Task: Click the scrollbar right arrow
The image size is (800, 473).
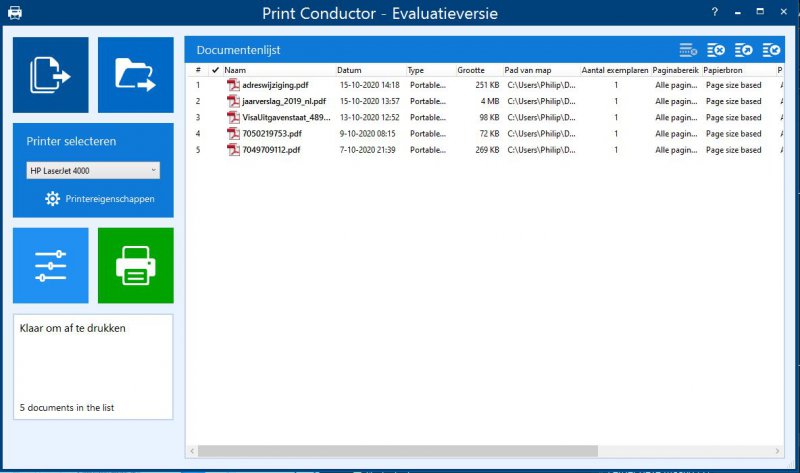Action: (x=778, y=451)
